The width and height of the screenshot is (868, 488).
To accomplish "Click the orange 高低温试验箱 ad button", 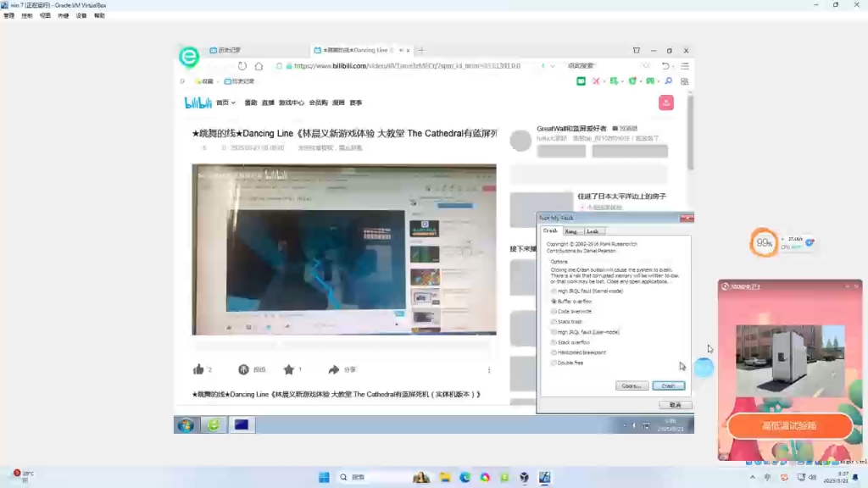I will tap(790, 426).
